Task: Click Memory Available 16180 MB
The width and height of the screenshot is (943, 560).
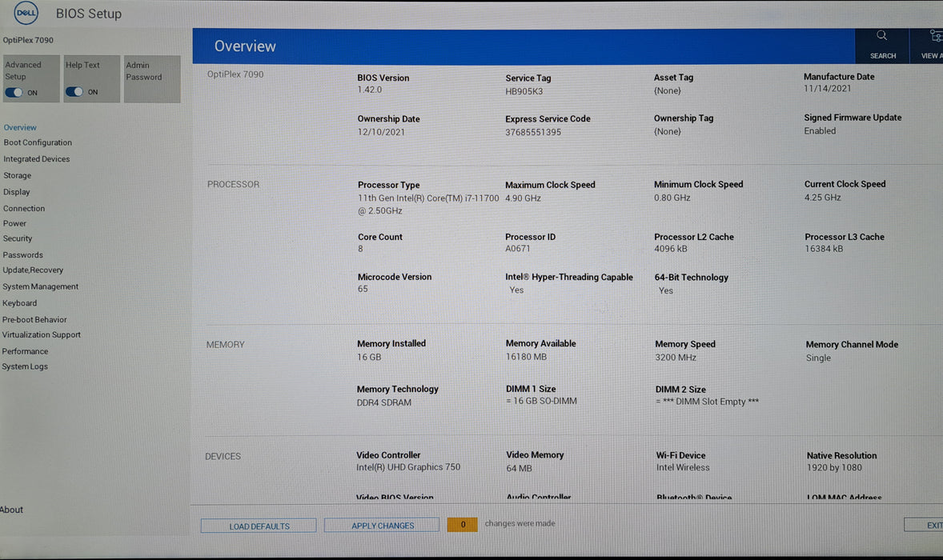Action: [x=526, y=357]
